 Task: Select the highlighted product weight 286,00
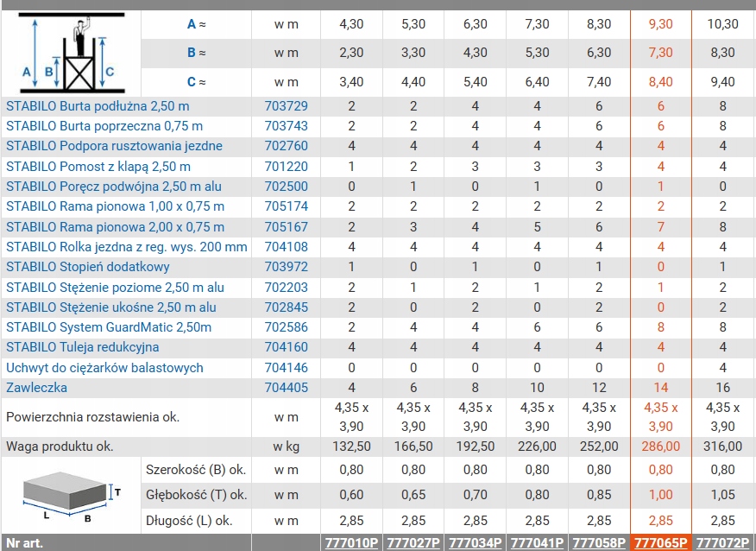tap(660, 446)
